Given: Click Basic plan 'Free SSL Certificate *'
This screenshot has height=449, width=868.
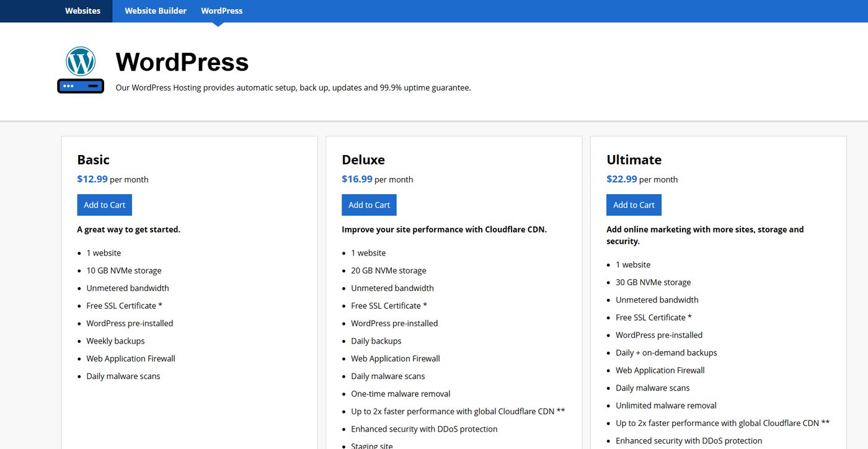Looking at the screenshot, I should pyautogui.click(x=124, y=306).
